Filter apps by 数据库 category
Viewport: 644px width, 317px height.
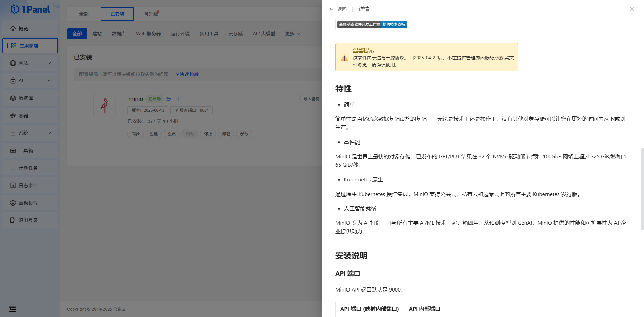tap(119, 34)
